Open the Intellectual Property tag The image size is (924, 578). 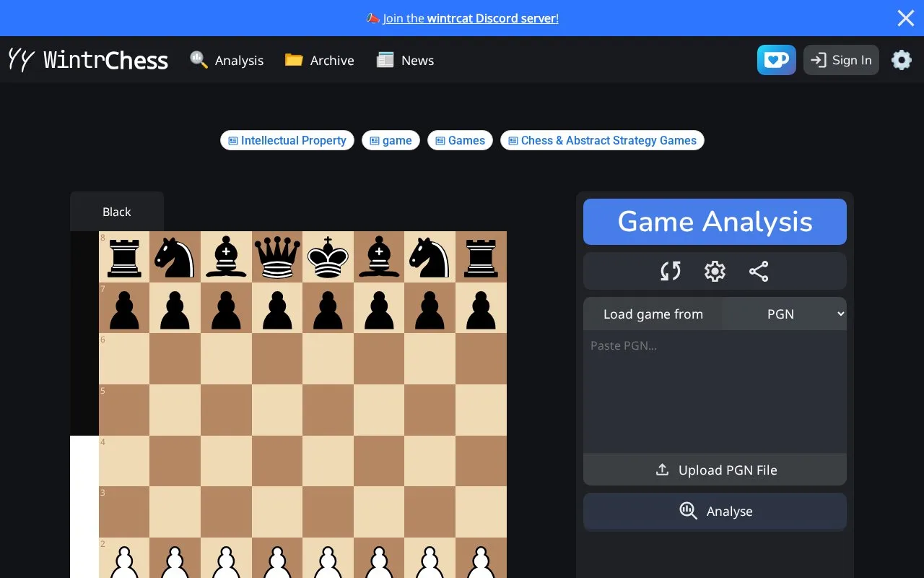[287, 140]
